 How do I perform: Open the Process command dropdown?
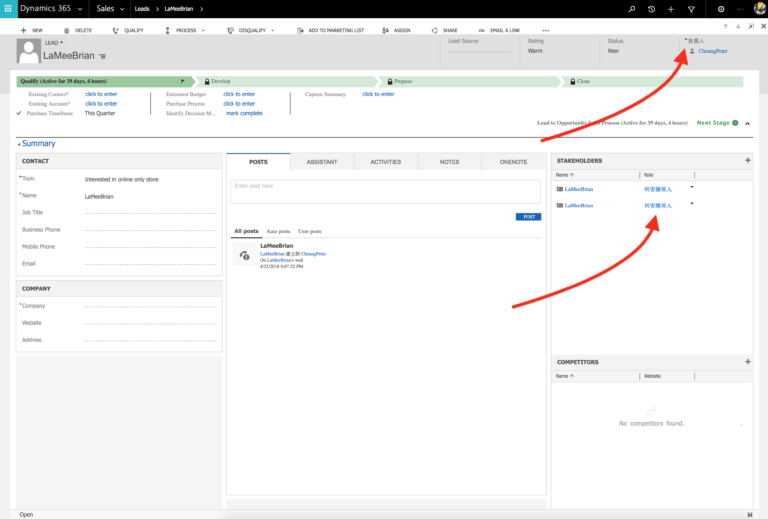[x=203, y=30]
